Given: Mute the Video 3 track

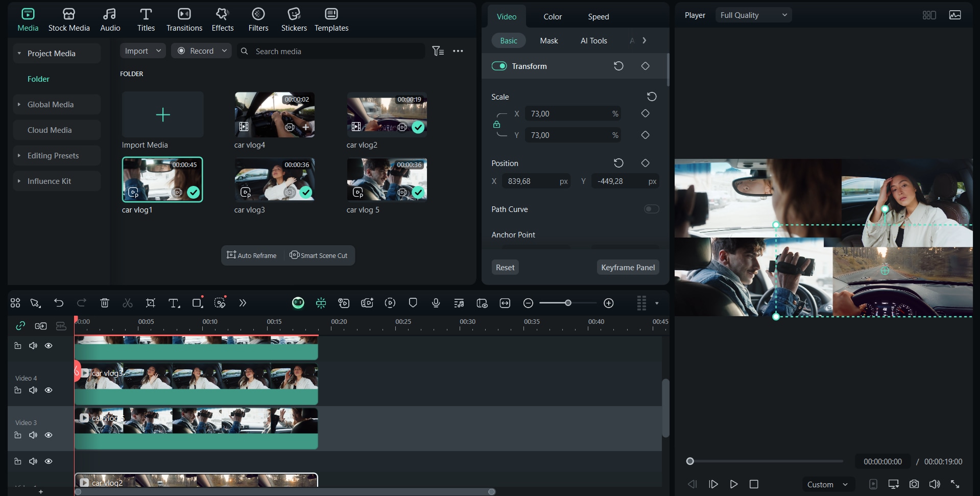Looking at the screenshot, I should point(33,435).
